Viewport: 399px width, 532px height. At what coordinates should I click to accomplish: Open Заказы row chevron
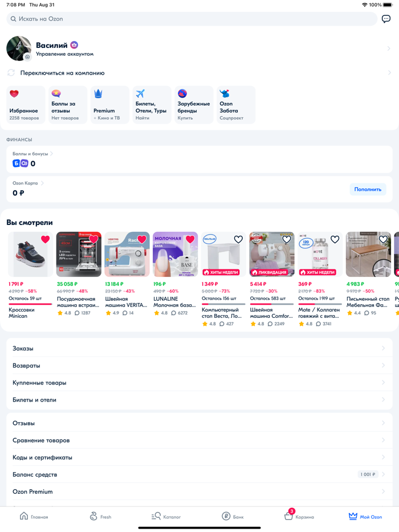[383, 348]
